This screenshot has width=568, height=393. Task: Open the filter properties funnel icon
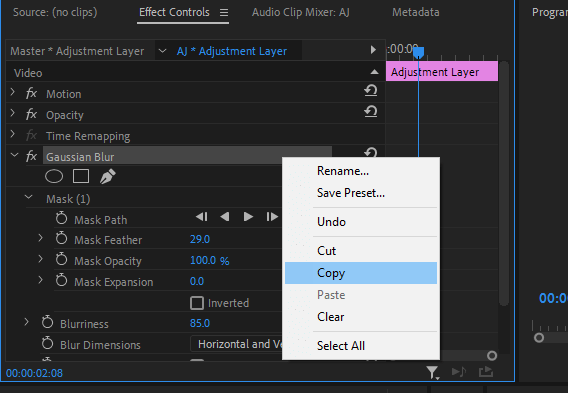coord(432,372)
